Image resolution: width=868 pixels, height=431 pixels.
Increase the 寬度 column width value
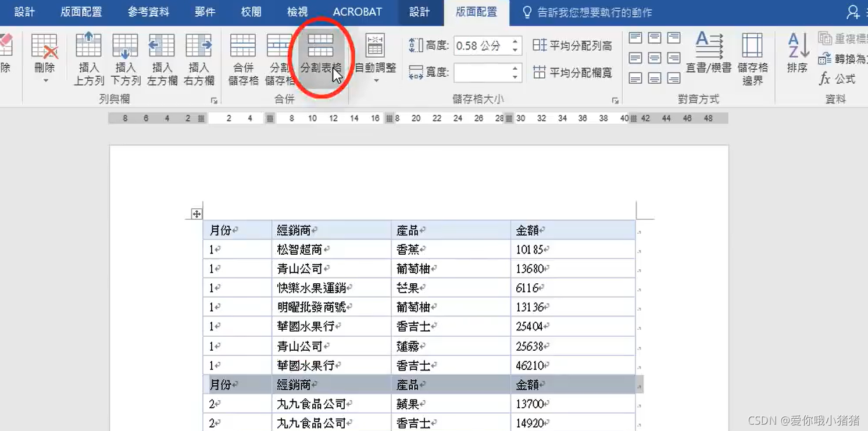[515, 68]
